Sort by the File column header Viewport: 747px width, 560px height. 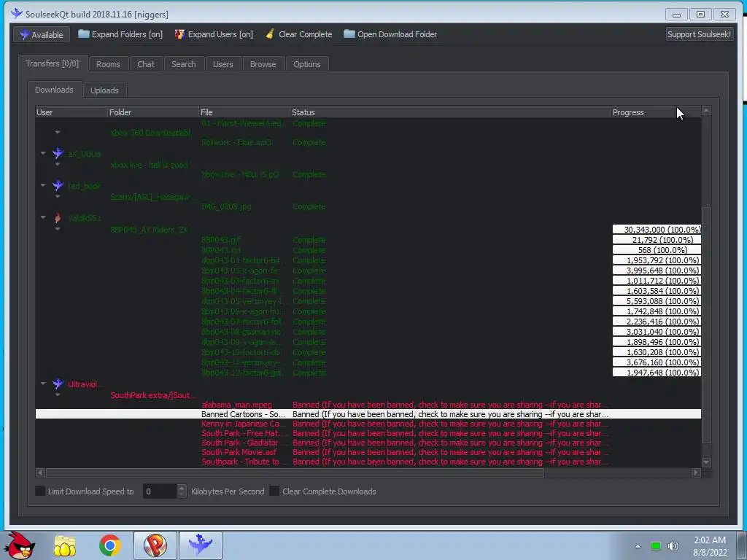coord(244,112)
